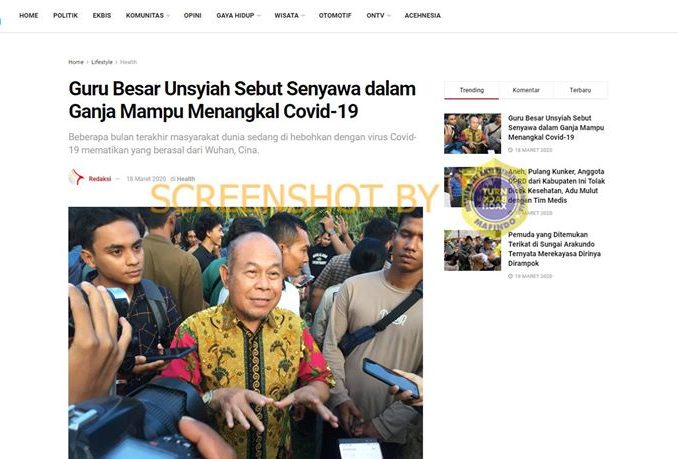Viewport: 678px width, 459px height.
Task: Click the Redaksi author name link
Action: click(x=100, y=179)
